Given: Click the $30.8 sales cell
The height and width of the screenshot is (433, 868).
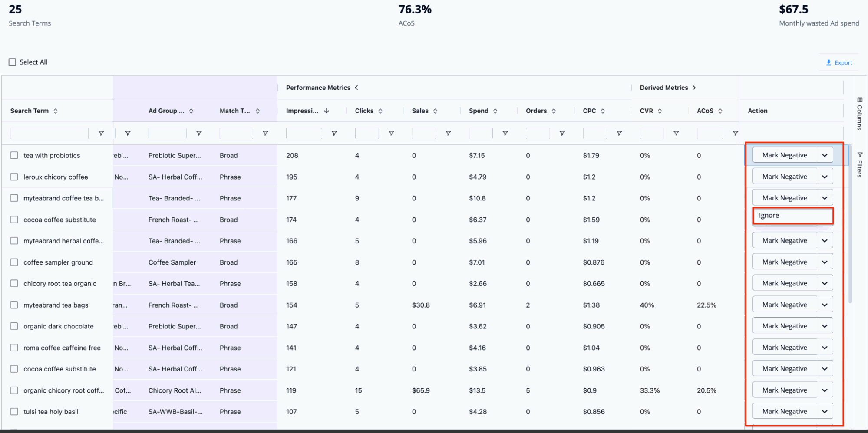Looking at the screenshot, I should click(421, 305).
